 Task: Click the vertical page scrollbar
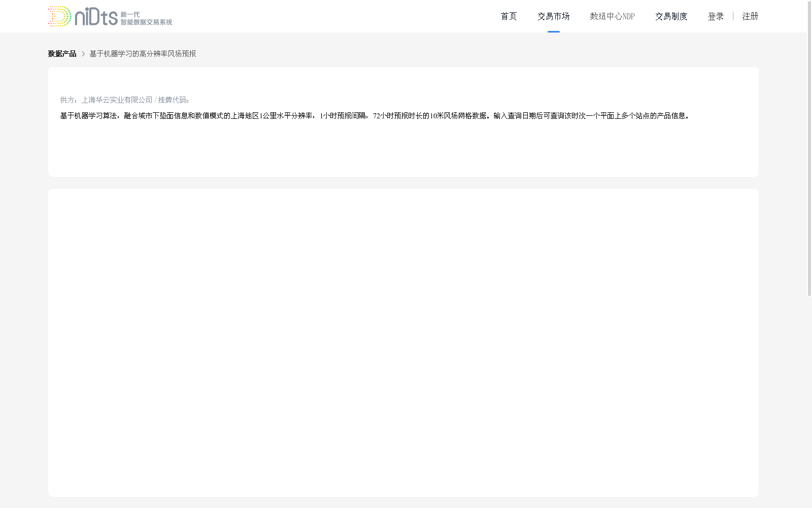pos(809,148)
